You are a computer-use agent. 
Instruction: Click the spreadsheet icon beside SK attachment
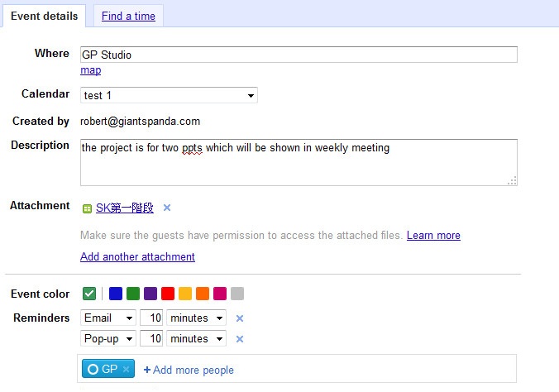coord(87,208)
